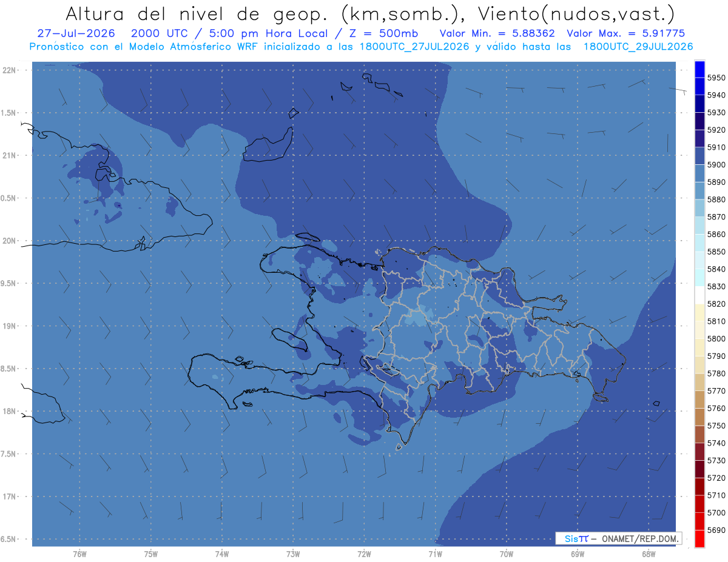Click the 'Valor Min. = 5.88362' value
The width and height of the screenshot is (728, 562).
[x=498, y=33]
